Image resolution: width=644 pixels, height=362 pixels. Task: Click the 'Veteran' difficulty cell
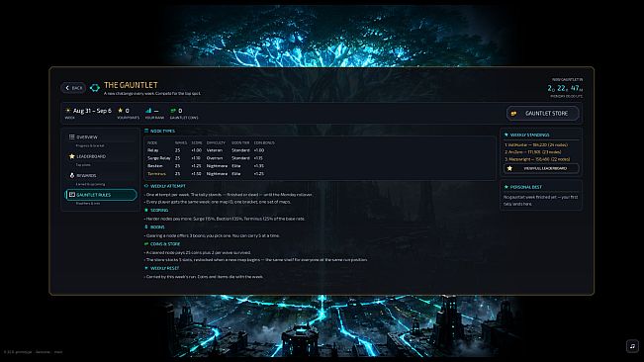click(x=215, y=150)
